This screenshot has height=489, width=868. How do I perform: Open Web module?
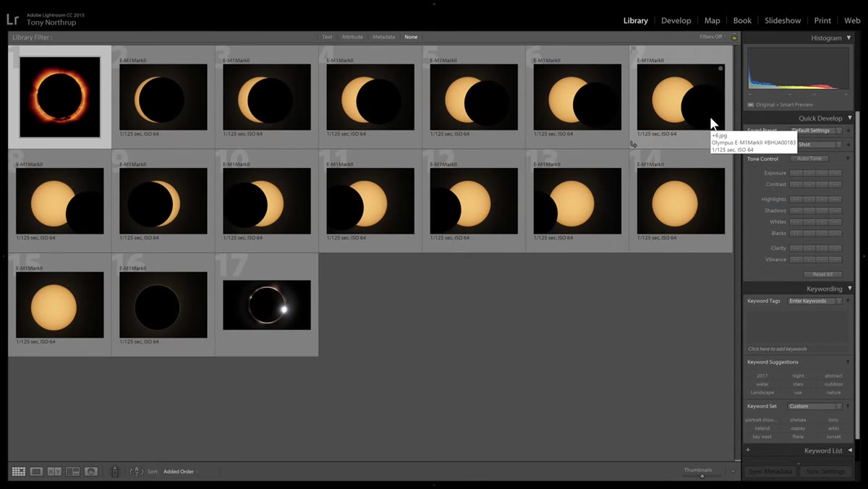coord(852,20)
